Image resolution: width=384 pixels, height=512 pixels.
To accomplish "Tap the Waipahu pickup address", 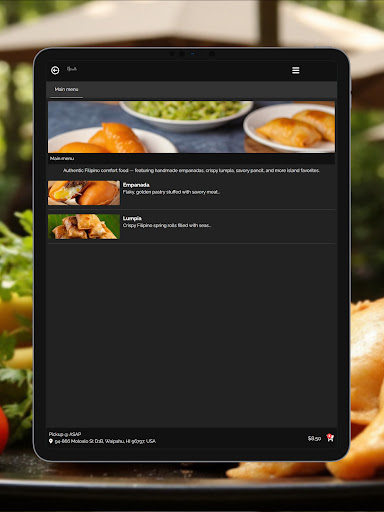I will pyautogui.click(x=105, y=441).
